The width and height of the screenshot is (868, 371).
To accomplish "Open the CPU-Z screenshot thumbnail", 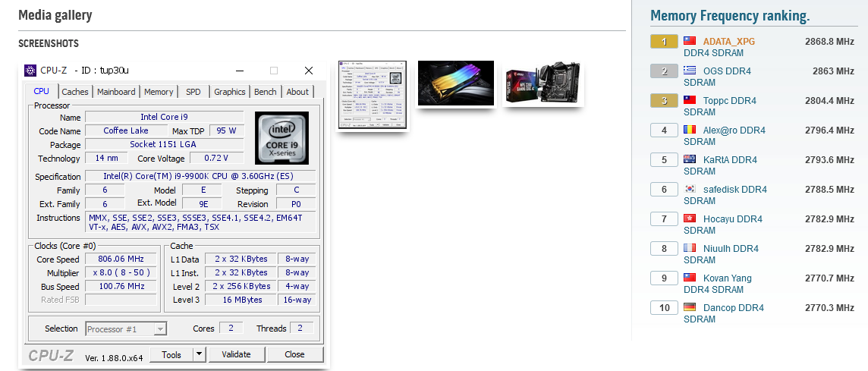I will pos(373,96).
